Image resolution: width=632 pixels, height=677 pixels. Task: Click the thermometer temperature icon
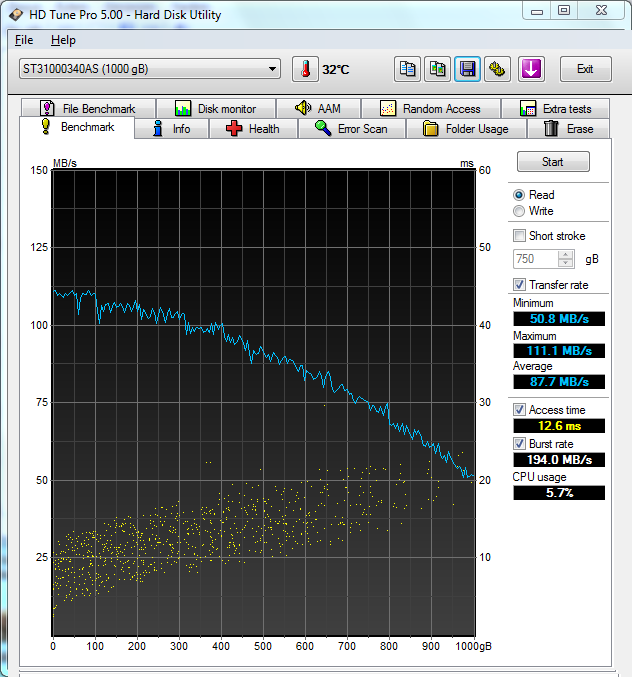coord(305,69)
